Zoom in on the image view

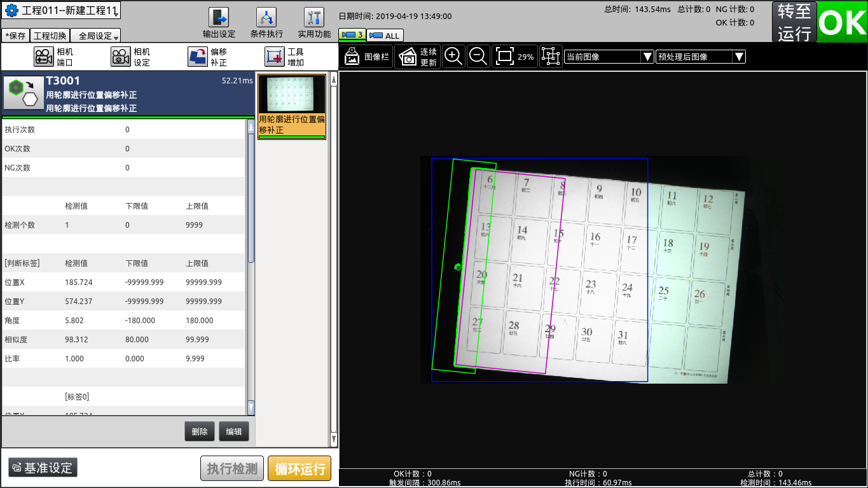tap(453, 57)
